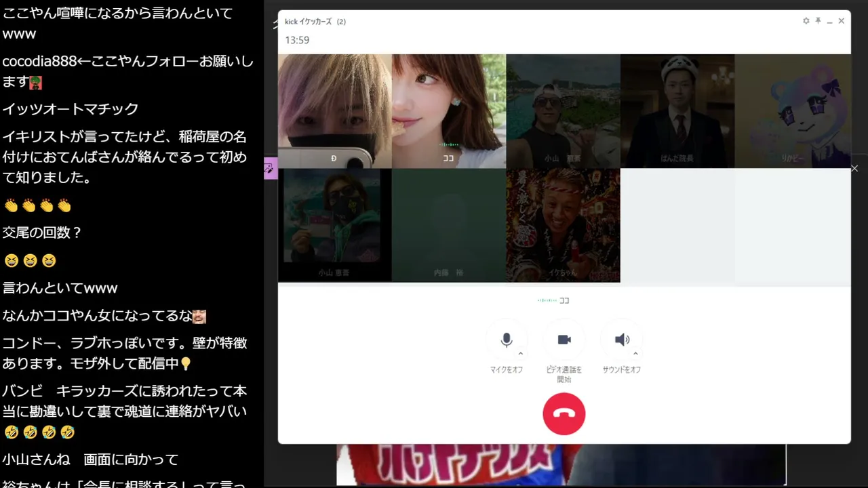This screenshot has width=868, height=488.
Task: Expand the speaker device options caret
Action: pyautogui.click(x=635, y=353)
